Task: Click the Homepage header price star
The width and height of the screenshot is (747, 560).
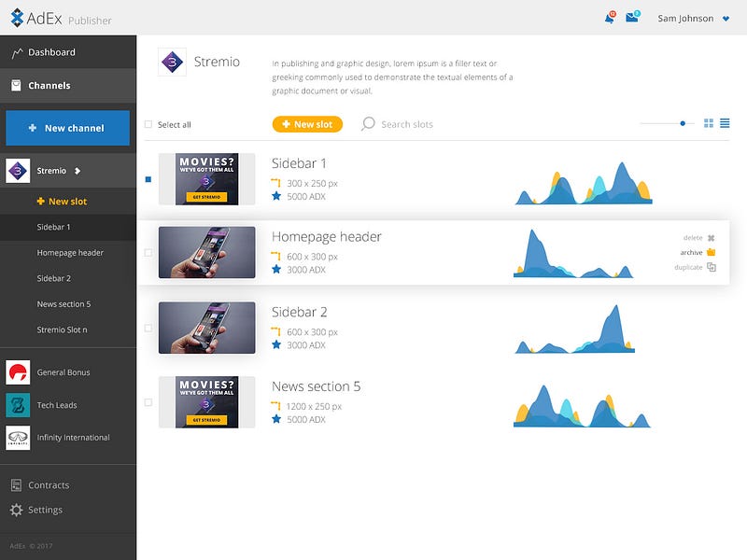Action: [x=276, y=269]
